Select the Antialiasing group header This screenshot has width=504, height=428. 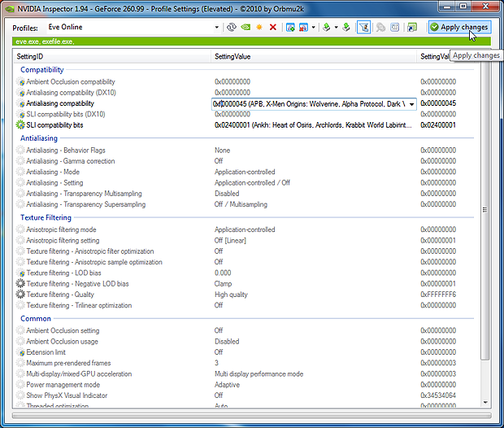click(x=39, y=138)
